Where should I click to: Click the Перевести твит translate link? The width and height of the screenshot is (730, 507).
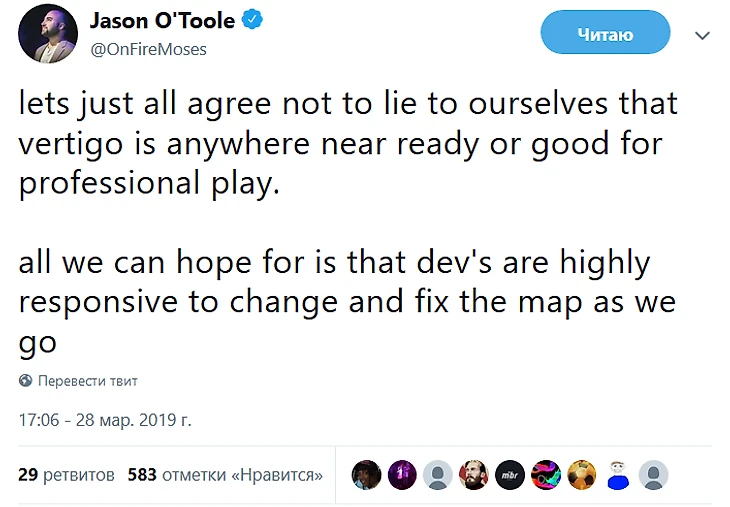point(88,381)
